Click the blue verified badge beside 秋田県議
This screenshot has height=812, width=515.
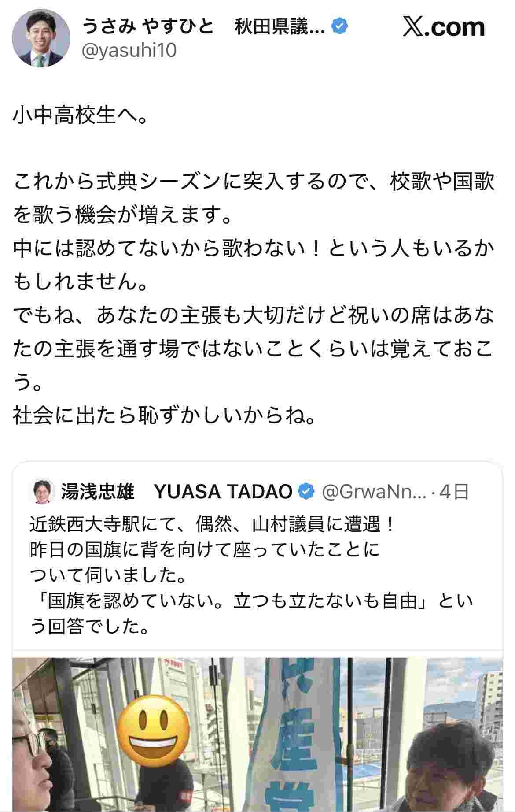339,27
